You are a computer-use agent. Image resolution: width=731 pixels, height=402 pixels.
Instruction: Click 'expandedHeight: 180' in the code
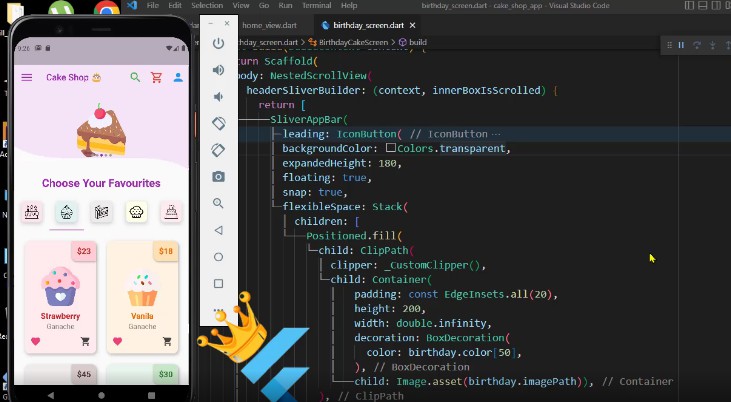click(x=342, y=163)
